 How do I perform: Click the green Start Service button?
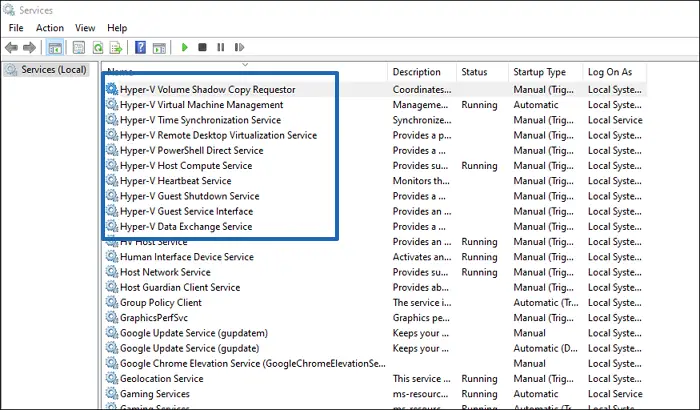184,47
